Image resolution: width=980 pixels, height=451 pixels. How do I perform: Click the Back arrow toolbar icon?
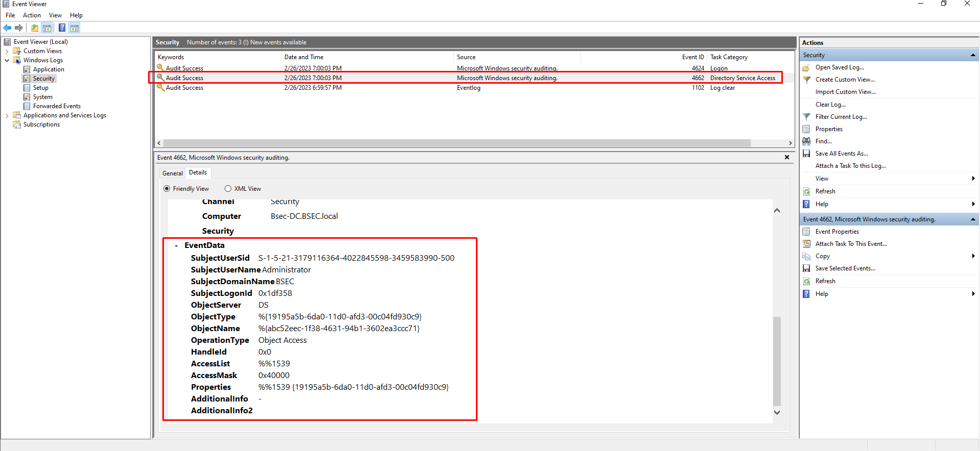[x=7, y=28]
